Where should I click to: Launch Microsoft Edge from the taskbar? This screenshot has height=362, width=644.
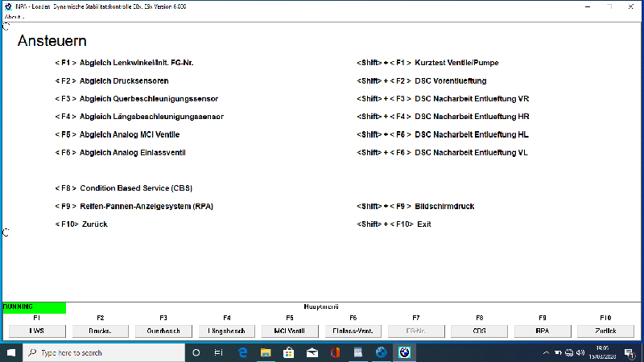pyautogui.click(x=242, y=352)
